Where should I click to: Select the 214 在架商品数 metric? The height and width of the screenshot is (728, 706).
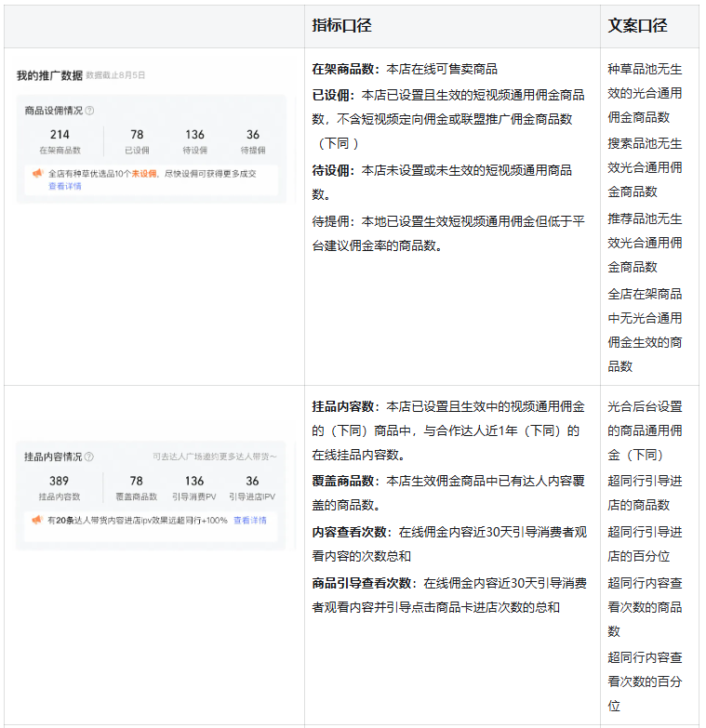[x=60, y=141]
